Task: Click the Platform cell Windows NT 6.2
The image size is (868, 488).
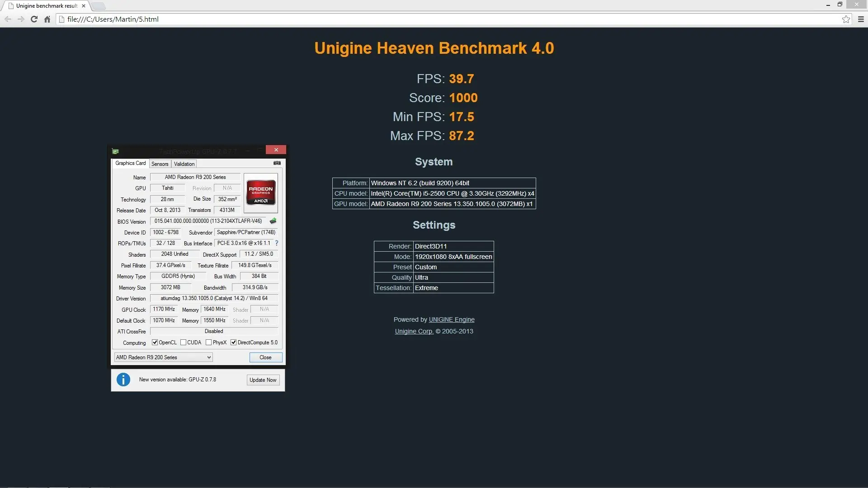Action: point(453,183)
